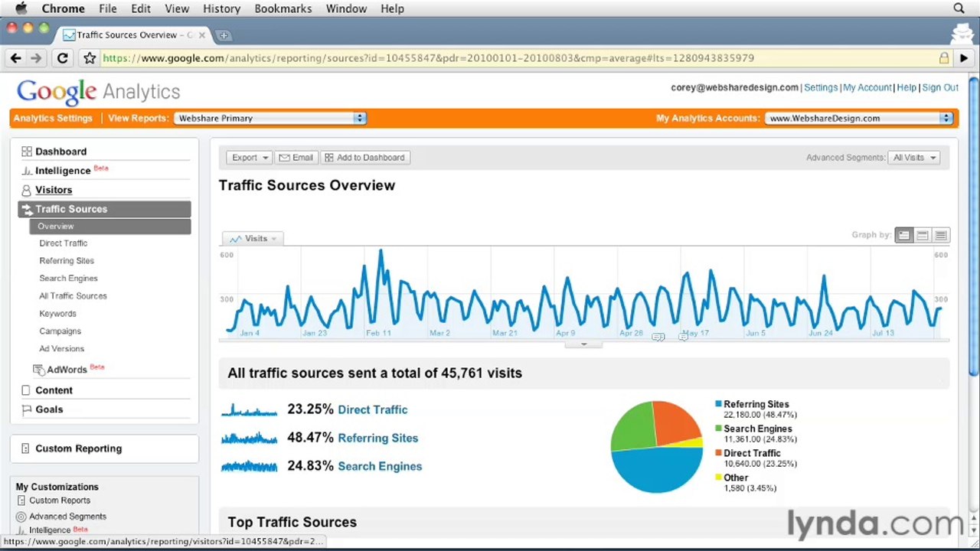Reload the page with the refresh icon
The width and height of the screenshot is (980, 551).
pyautogui.click(x=63, y=58)
